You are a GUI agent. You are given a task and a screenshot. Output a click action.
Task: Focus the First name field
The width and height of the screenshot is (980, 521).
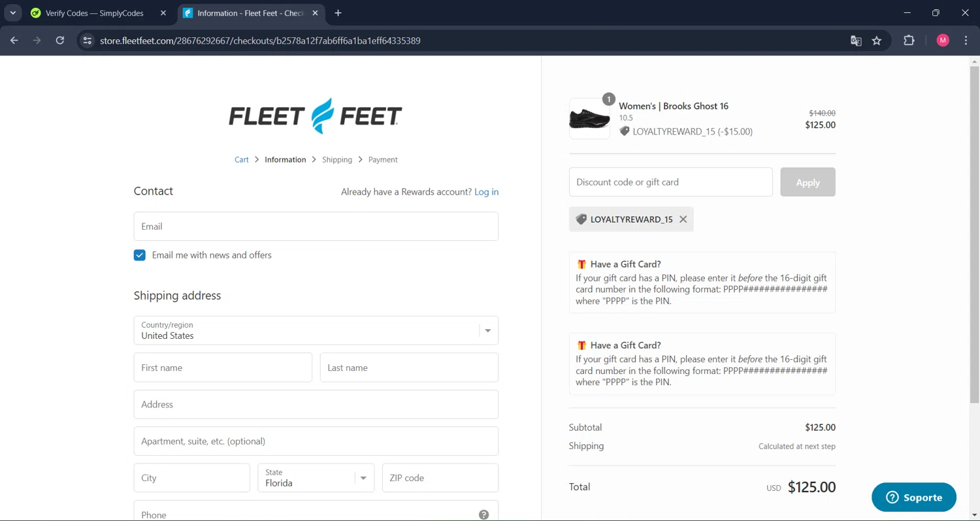(223, 368)
